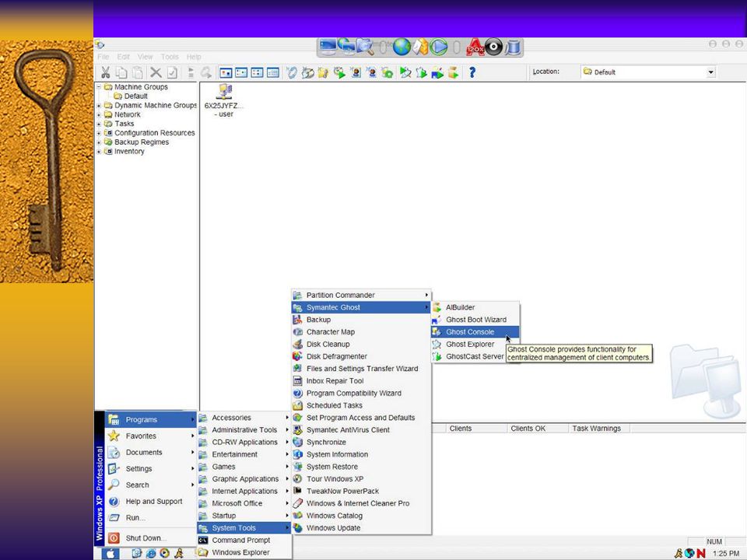Click the Clients OK column header
The height and width of the screenshot is (560, 747).
(x=538, y=429)
